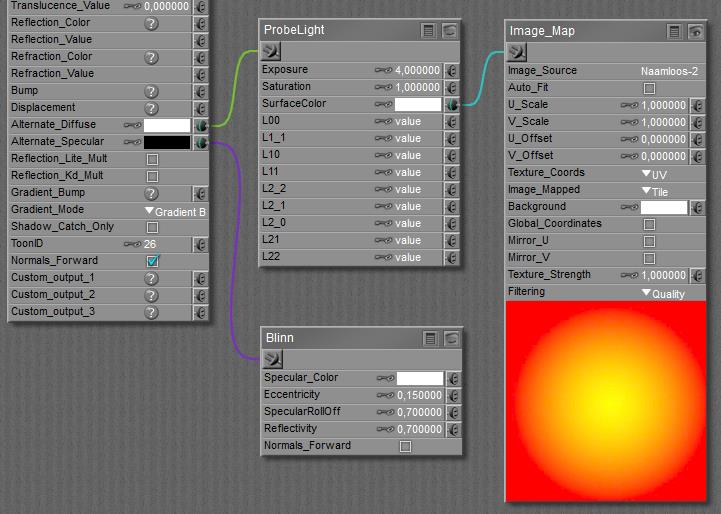Click the Reflectivity input connector plug
Screen dimensions: 721x514
point(453,429)
